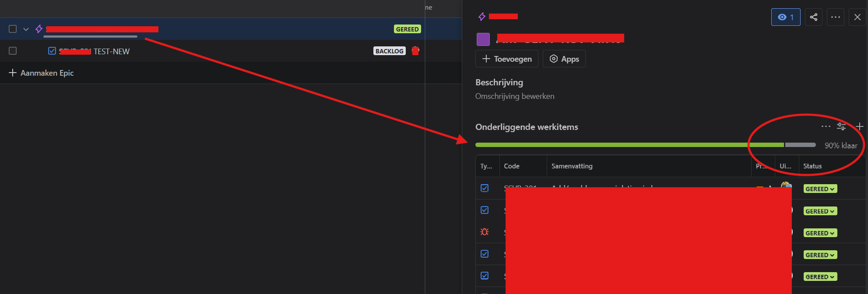Click the 90% klaar progress bar
The height and width of the screenshot is (294, 868).
pos(646,145)
